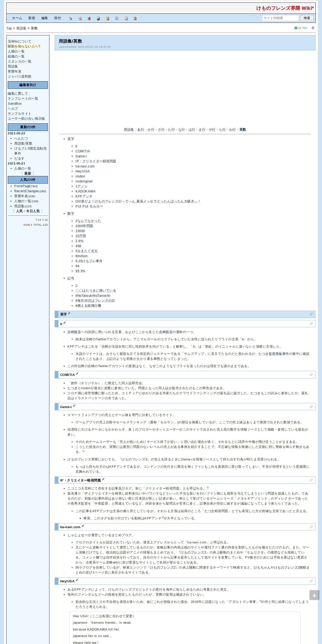This screenshot has width=322, height=644.
Task: Open 騒動を知らない人へ? sidebar link
Action: point(24,46)
